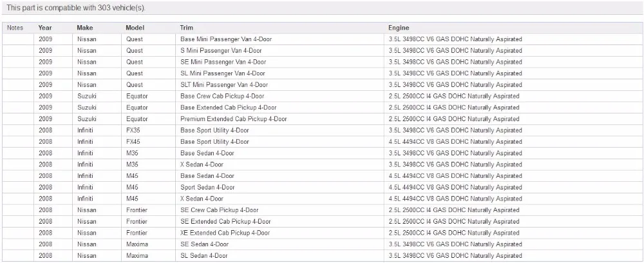Screen dimensions: 644x263
Task: Click the Maxima SL Sedan 4-Door trim
Action: [204, 256]
